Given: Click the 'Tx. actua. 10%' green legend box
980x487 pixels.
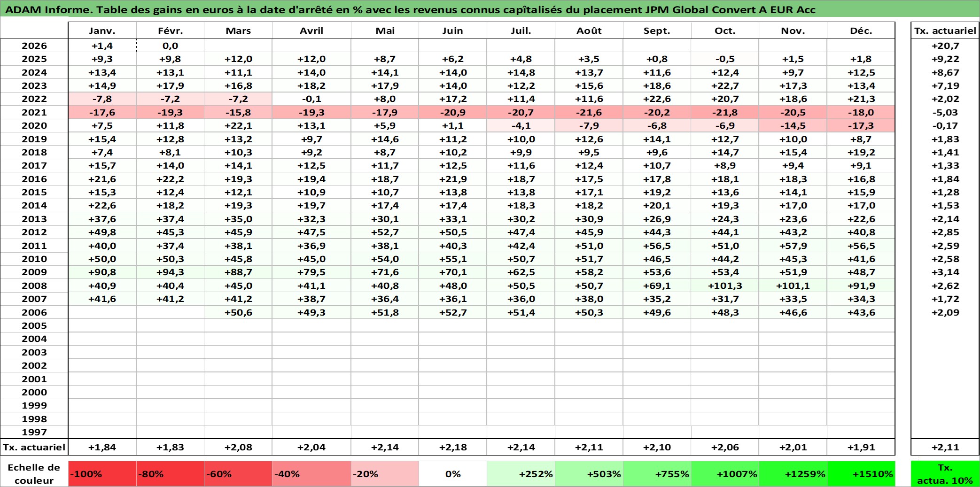Looking at the screenshot, I should click(x=945, y=473).
